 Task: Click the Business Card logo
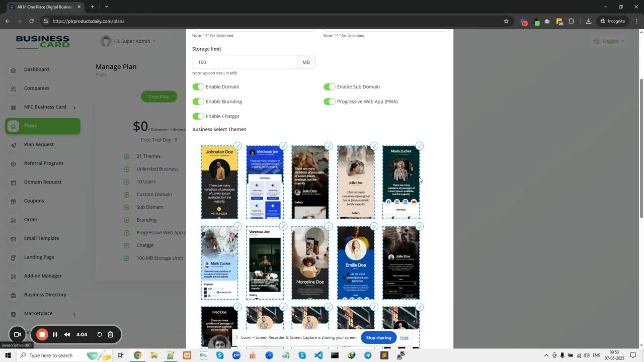43,42
